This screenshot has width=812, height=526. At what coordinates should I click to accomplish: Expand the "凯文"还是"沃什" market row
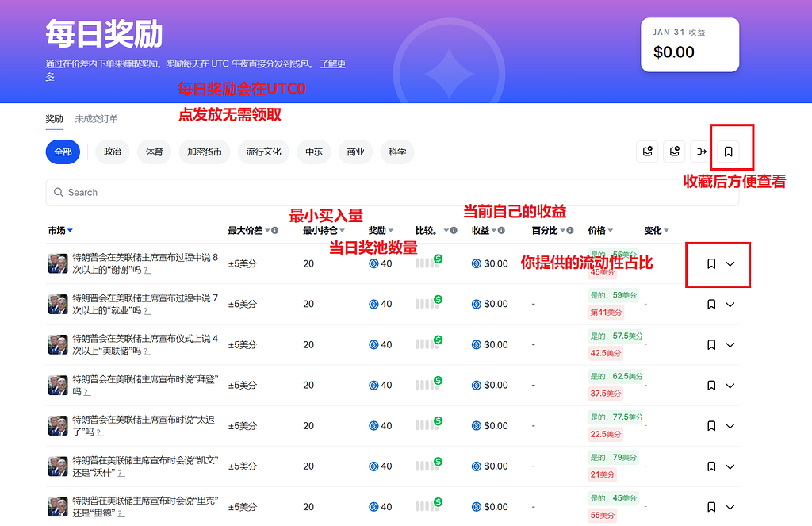(730, 466)
